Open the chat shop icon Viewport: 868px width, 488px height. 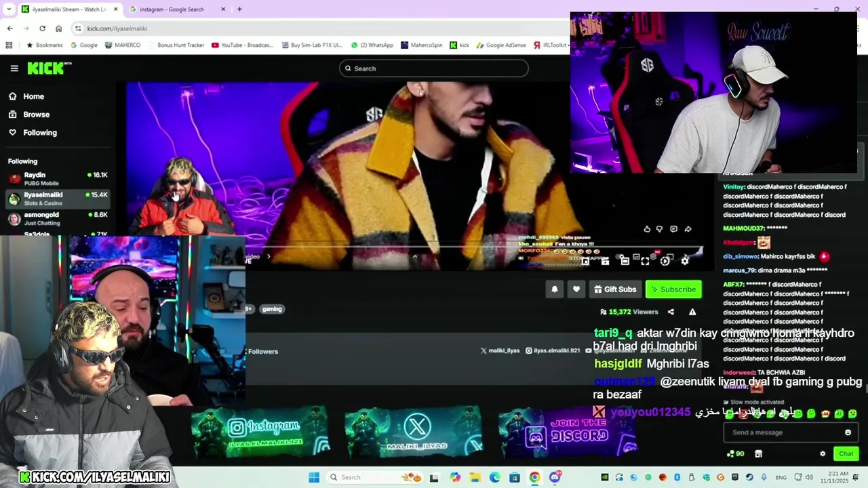coord(758,454)
